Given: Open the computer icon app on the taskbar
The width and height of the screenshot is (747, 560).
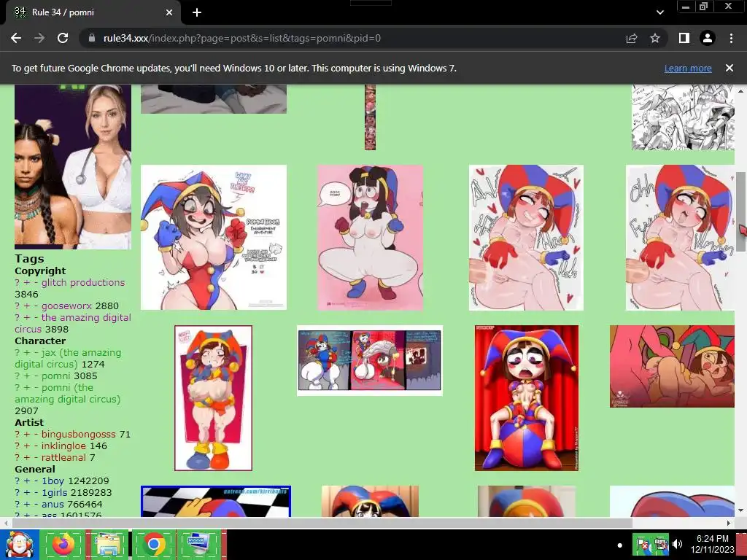Looking at the screenshot, I should [x=199, y=544].
